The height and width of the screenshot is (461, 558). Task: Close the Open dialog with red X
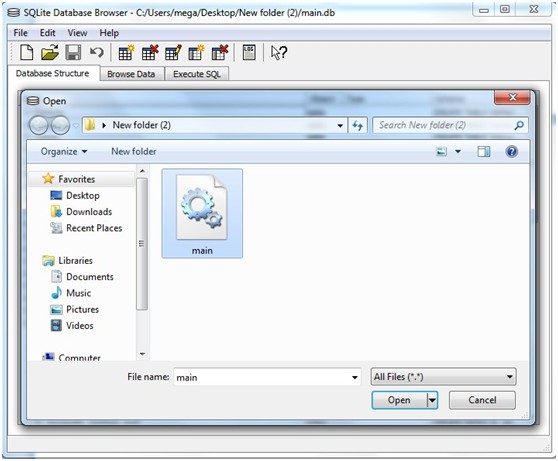coord(512,97)
